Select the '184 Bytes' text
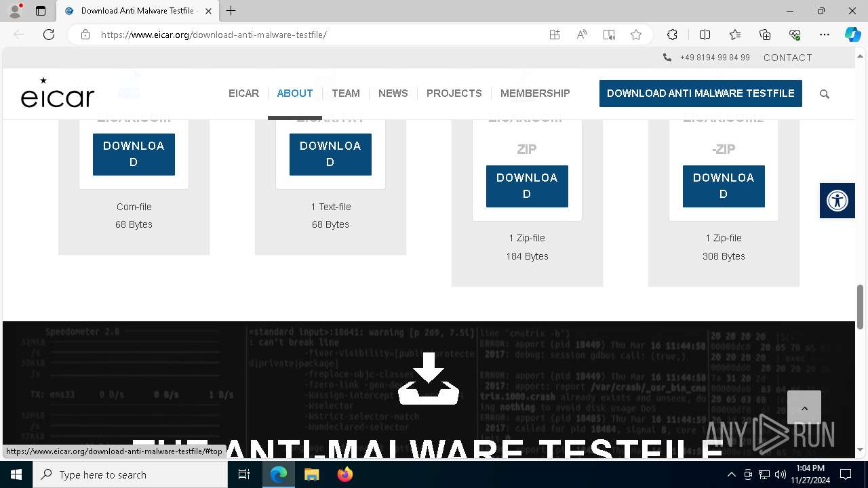The image size is (868, 488). (527, 256)
